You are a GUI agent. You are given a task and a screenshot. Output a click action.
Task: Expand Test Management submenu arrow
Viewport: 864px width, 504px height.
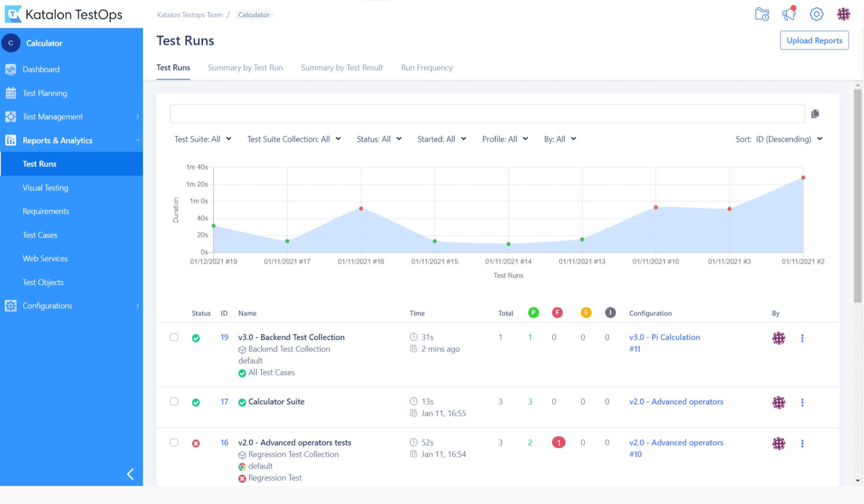[x=137, y=116]
